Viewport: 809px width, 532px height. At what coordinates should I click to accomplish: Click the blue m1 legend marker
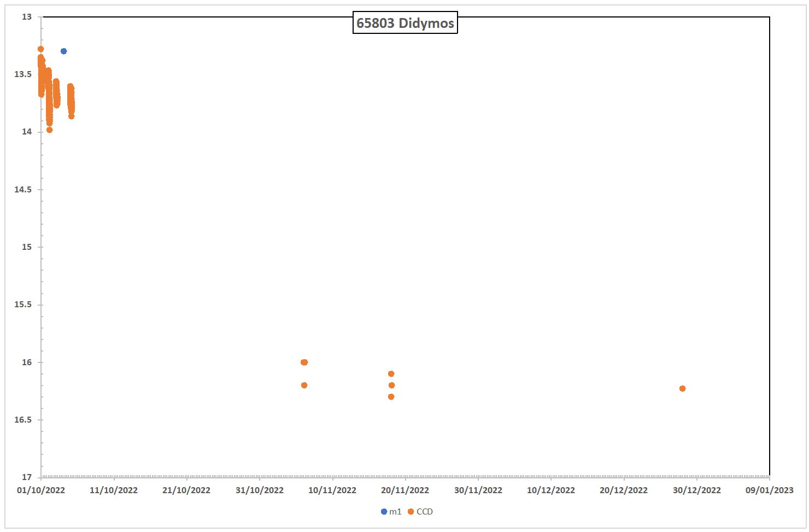pos(384,512)
